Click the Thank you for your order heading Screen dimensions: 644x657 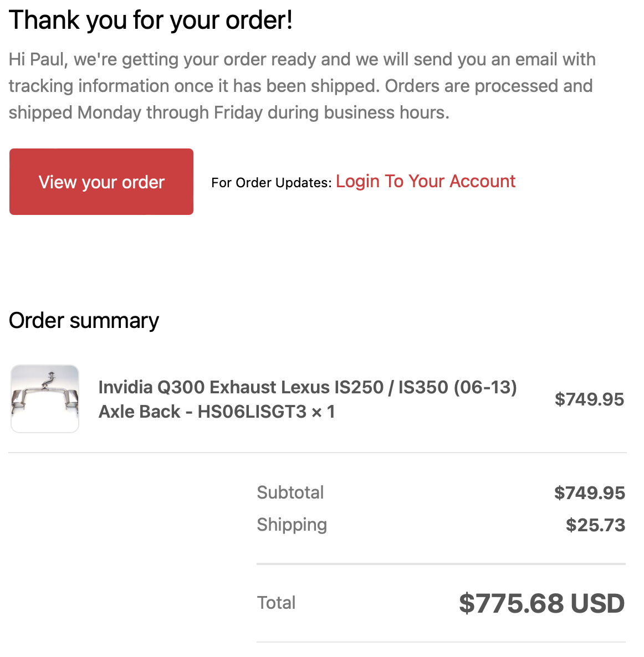(x=151, y=20)
